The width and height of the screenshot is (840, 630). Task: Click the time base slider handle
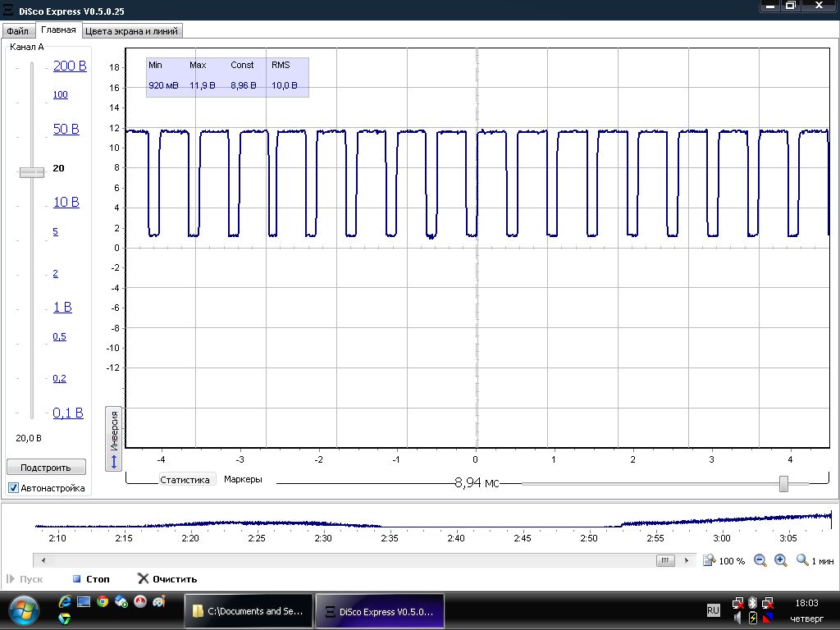783,484
